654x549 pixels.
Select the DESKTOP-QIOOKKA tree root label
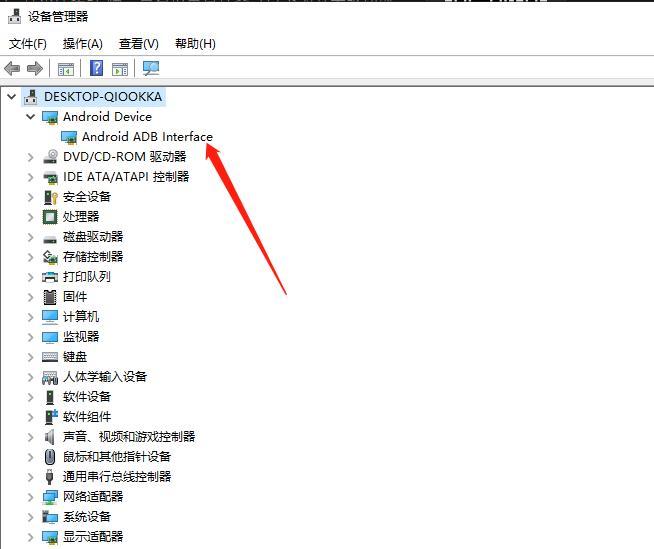[x=103, y=97]
